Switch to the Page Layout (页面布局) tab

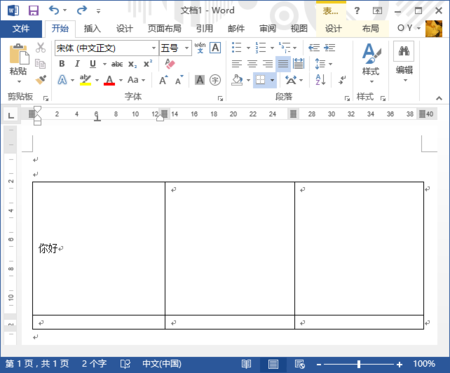click(x=164, y=29)
